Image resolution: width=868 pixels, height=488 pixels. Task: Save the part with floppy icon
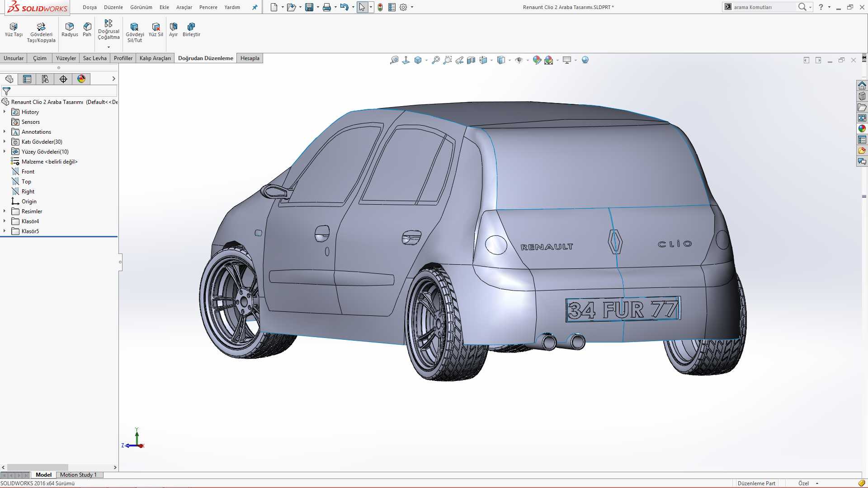pos(309,7)
